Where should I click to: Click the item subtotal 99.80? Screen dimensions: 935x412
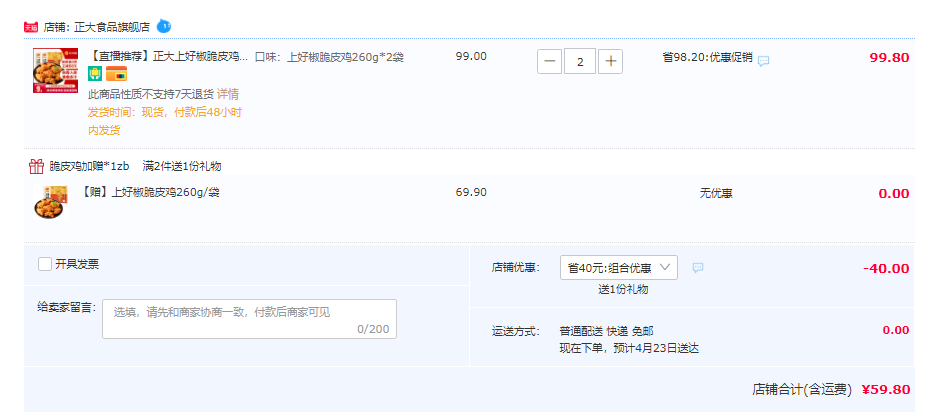coord(890,58)
